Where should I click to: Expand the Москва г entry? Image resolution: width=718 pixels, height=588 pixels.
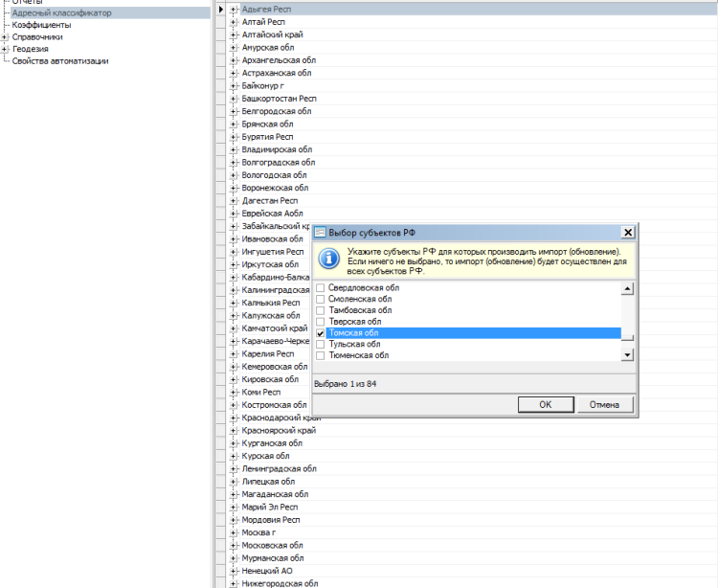[x=235, y=532]
